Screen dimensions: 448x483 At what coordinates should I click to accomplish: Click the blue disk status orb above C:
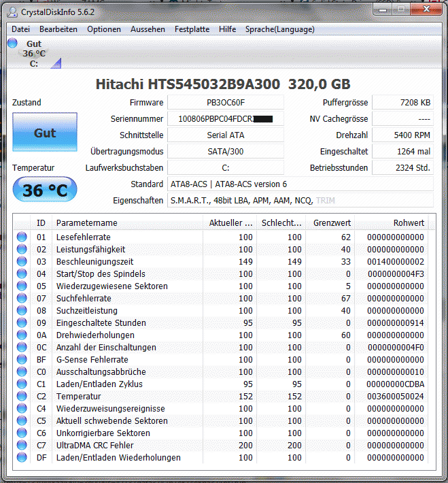(x=13, y=43)
